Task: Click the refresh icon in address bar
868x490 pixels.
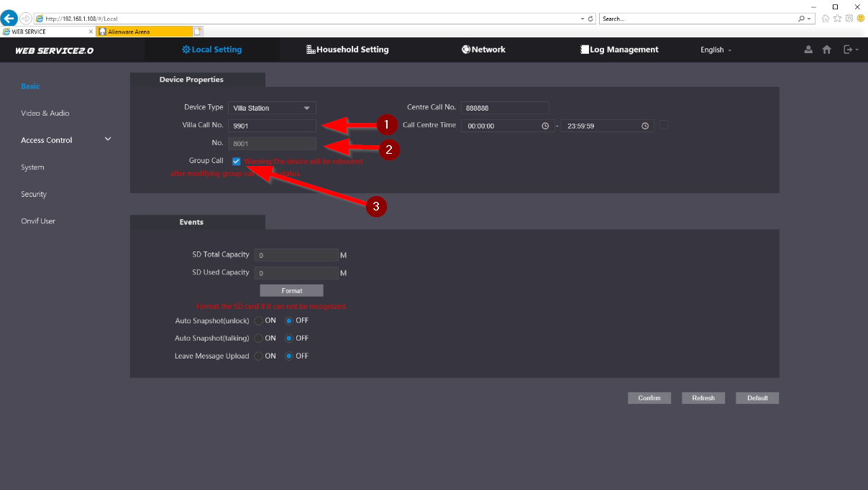Action: 591,19
